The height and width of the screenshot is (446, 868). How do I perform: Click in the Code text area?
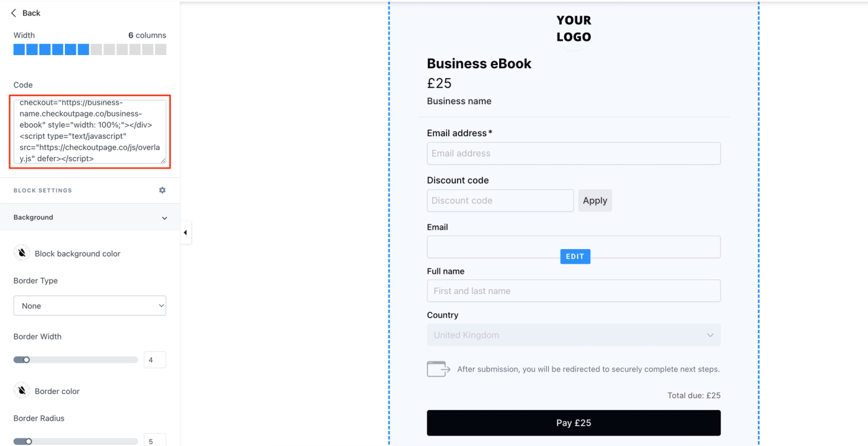point(90,131)
